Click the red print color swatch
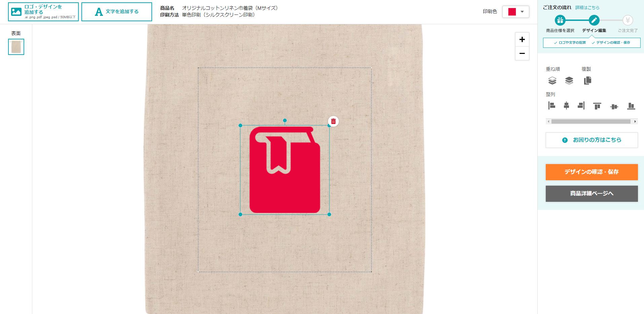 [x=512, y=12]
